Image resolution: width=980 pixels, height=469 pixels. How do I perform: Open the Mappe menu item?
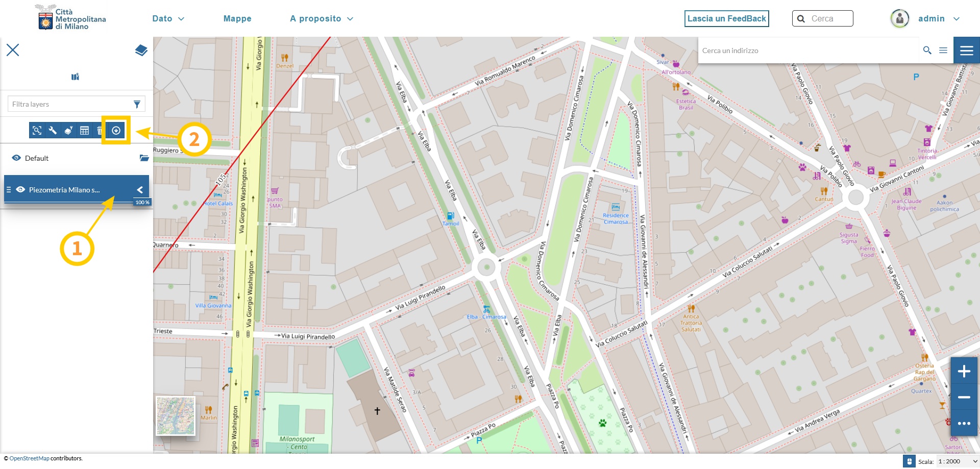pyautogui.click(x=237, y=19)
